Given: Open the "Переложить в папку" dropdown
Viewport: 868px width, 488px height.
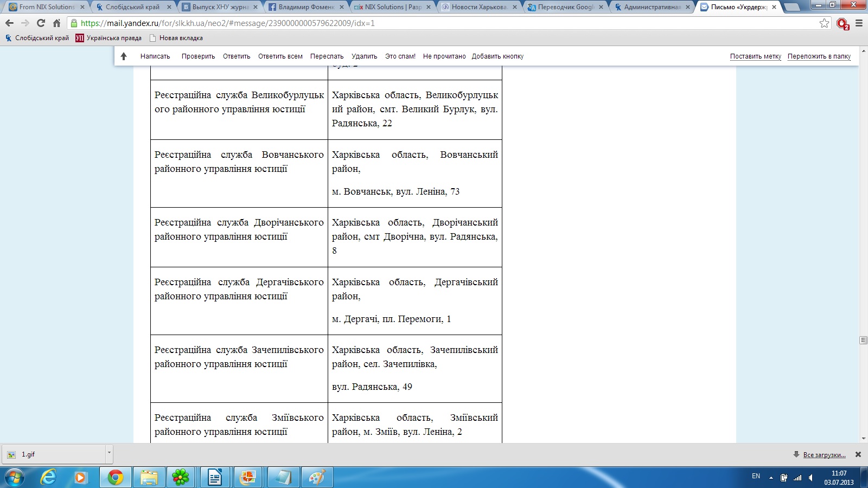Looking at the screenshot, I should [x=819, y=56].
